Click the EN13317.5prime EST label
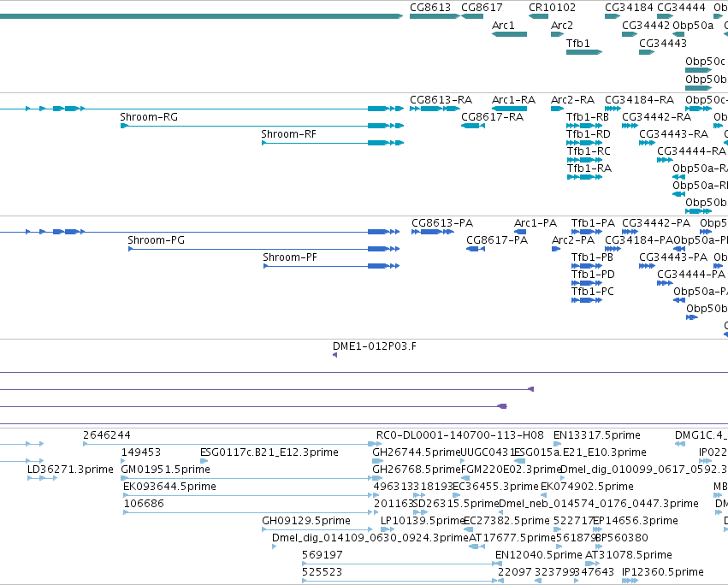Viewport: 728px width, 585px height. (x=596, y=435)
